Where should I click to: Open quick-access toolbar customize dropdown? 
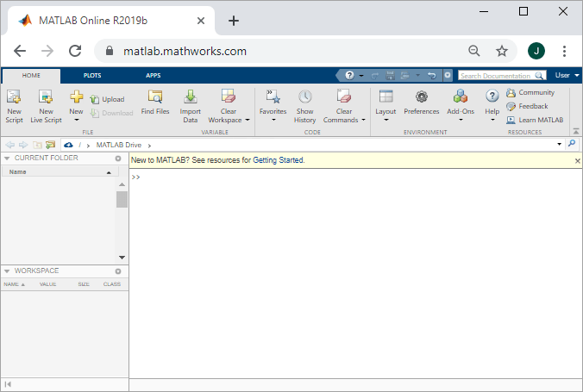coord(448,76)
